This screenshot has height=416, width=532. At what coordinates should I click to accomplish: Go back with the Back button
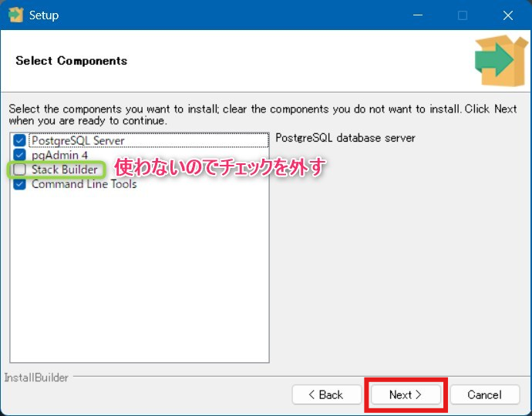(x=326, y=394)
